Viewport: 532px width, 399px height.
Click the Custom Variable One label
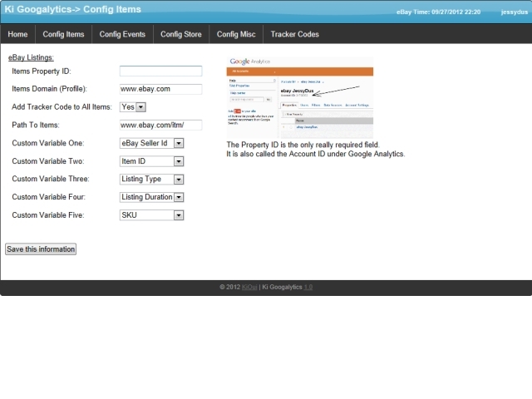pyautogui.click(x=48, y=143)
